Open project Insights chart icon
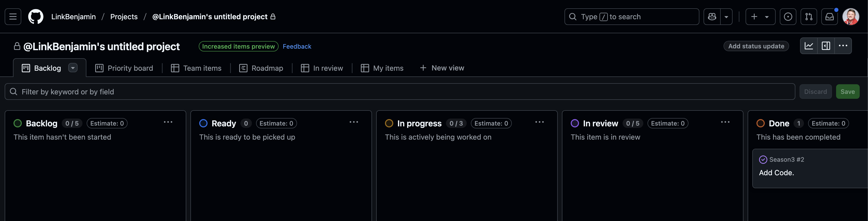 [809, 46]
